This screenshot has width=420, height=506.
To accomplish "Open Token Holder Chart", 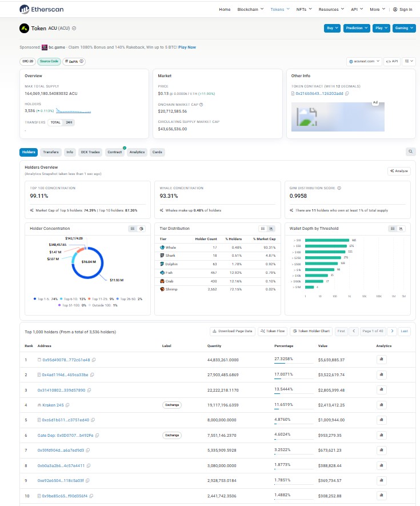I will tap(311, 331).
